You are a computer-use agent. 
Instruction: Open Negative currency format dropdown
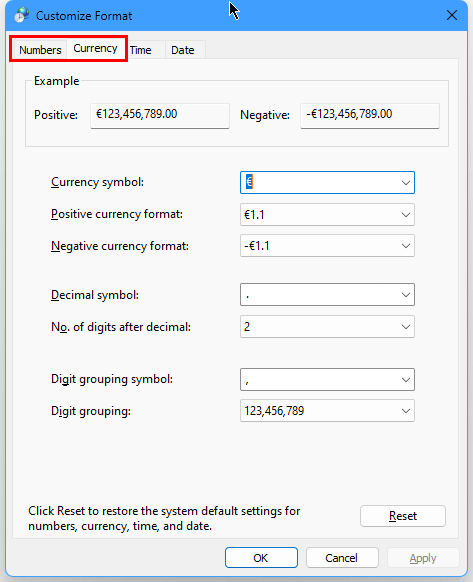coord(327,246)
